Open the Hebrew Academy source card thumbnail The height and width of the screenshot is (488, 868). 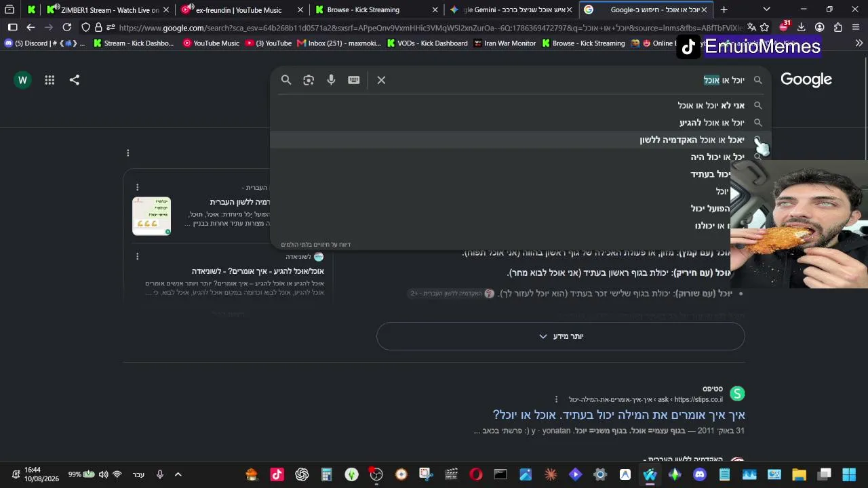point(151,216)
